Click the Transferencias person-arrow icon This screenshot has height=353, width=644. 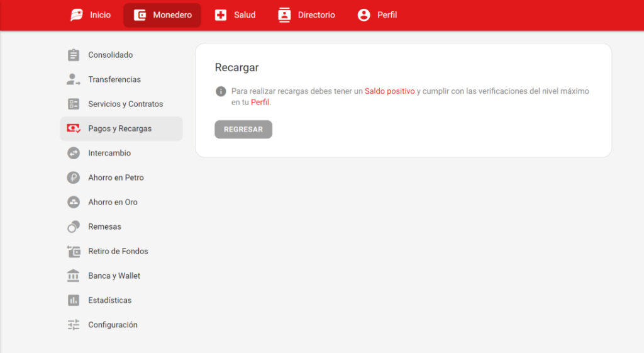point(74,80)
